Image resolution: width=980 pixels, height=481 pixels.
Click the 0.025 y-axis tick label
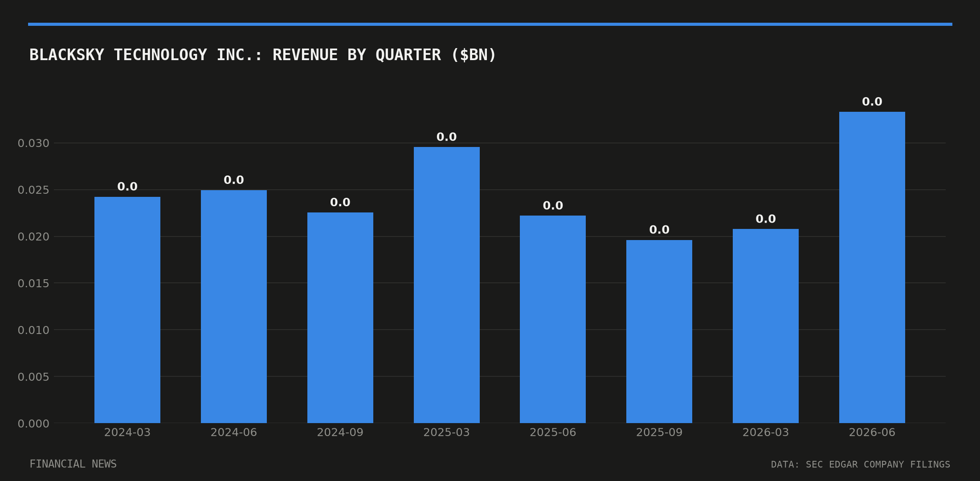click(x=33, y=190)
